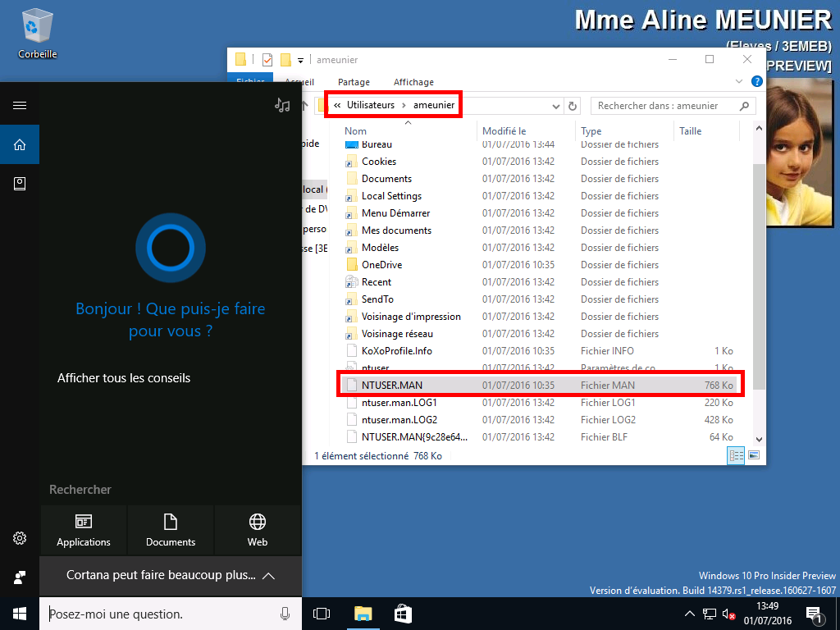Open Cortana settings gear
840x630 pixels.
[x=20, y=538]
